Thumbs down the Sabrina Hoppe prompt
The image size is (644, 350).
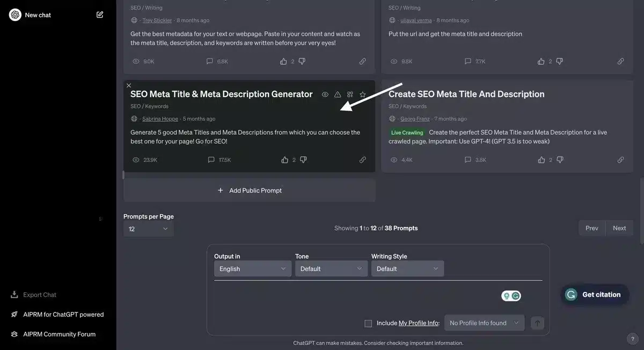pyautogui.click(x=303, y=159)
